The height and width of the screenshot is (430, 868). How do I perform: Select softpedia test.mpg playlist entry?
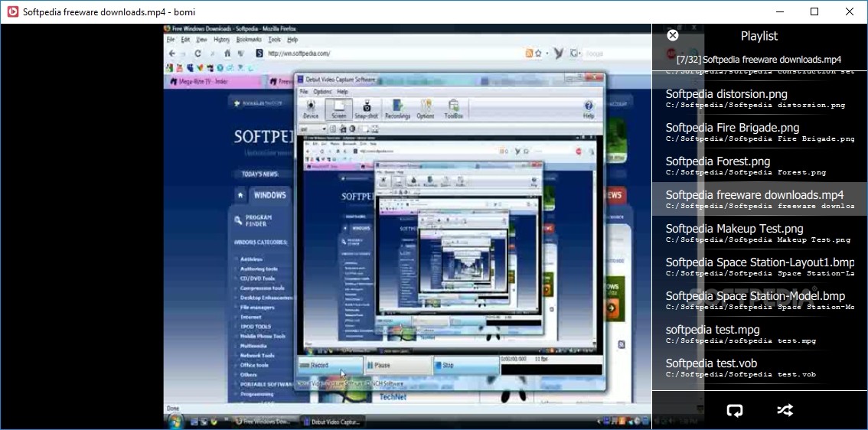(759, 334)
